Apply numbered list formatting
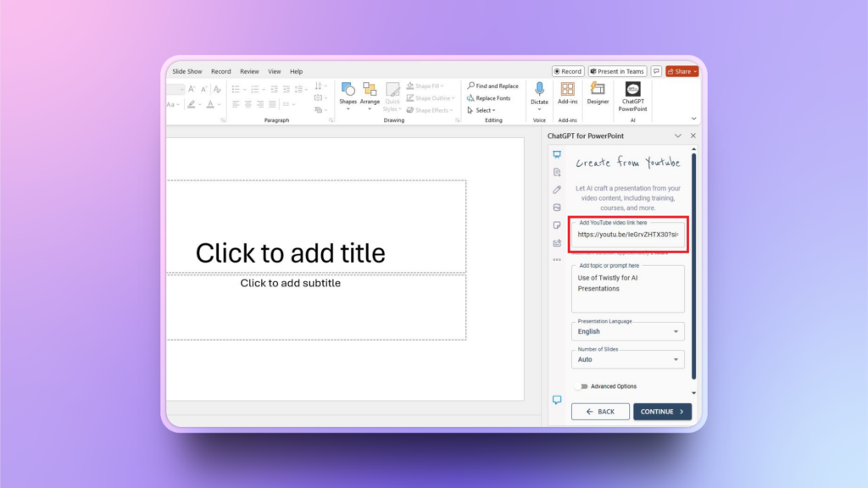Viewport: 868px width, 488px height. [x=254, y=89]
